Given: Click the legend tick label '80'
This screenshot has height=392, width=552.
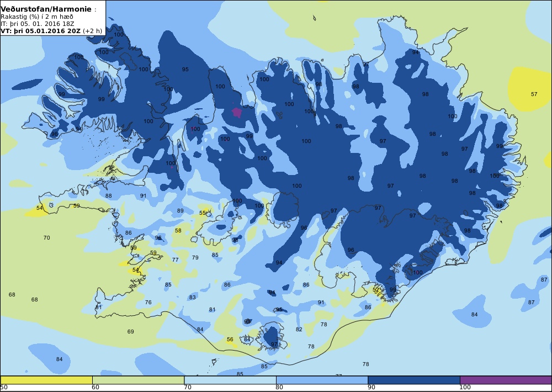Looking at the screenshot, I should pyautogui.click(x=279, y=388).
